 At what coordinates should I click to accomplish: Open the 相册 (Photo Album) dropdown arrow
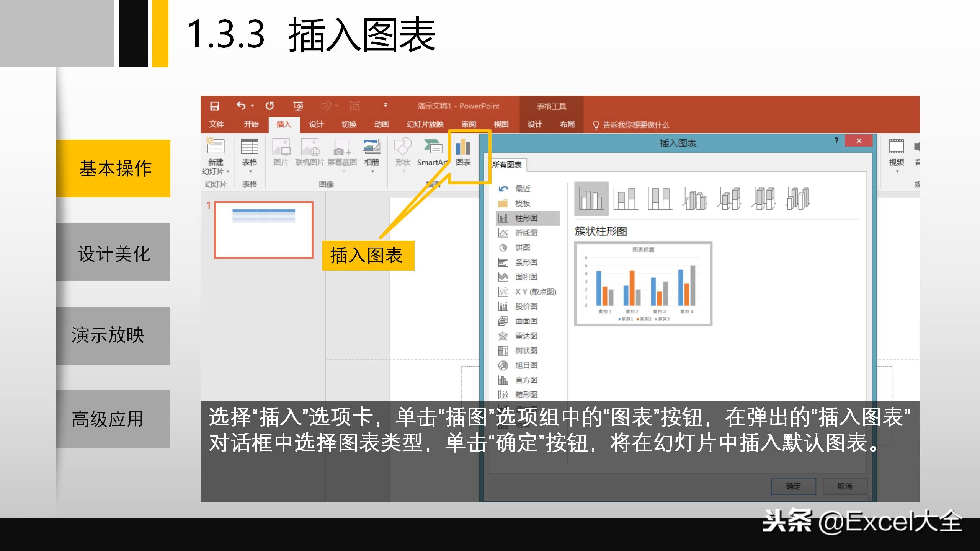(x=372, y=172)
